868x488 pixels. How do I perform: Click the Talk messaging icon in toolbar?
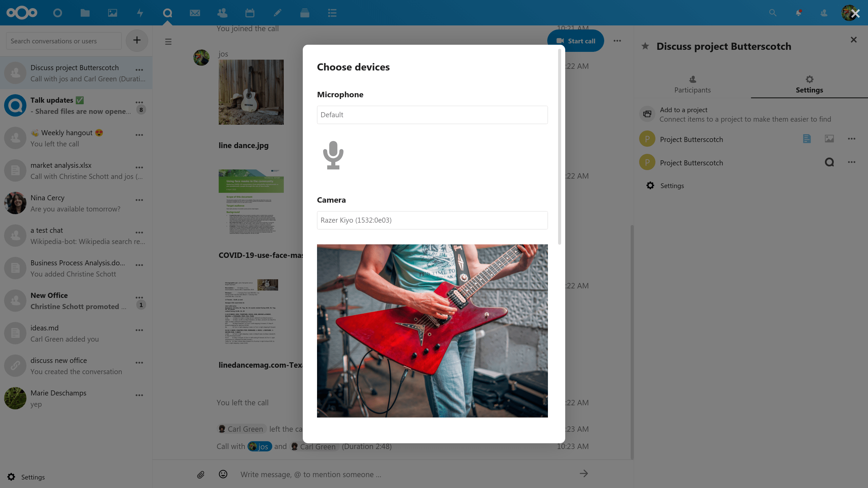(167, 13)
